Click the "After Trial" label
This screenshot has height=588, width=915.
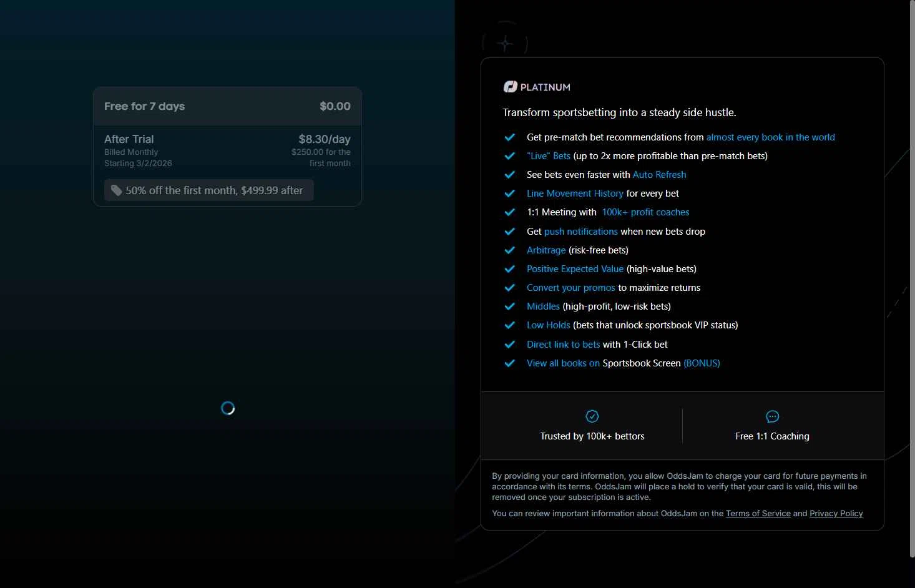pos(129,139)
